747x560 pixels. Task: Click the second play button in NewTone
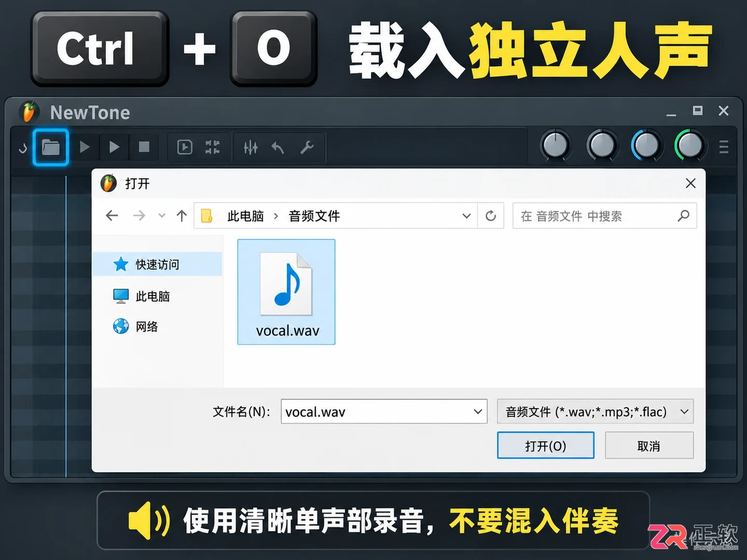tap(114, 147)
